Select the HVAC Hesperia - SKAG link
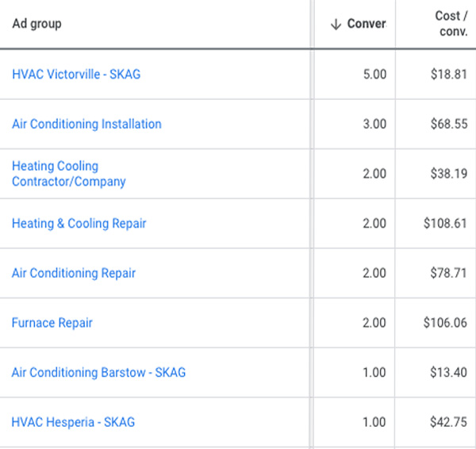The image size is (476, 449). [x=73, y=422]
